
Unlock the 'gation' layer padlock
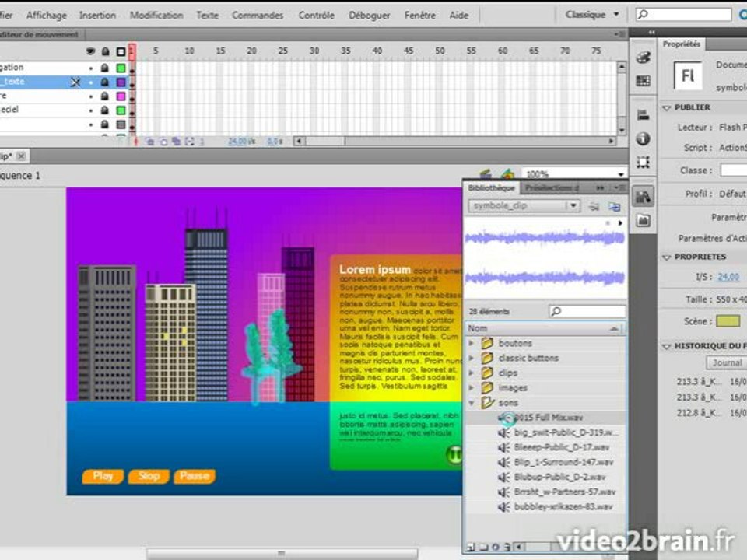[x=105, y=68]
